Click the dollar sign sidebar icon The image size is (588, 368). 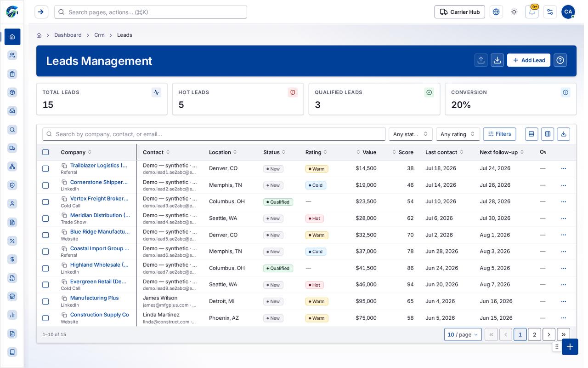point(12,259)
